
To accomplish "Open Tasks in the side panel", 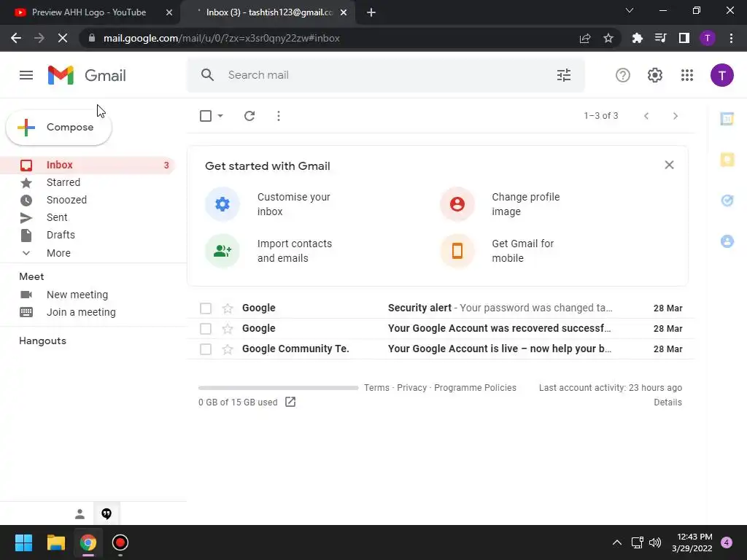I will (727, 201).
